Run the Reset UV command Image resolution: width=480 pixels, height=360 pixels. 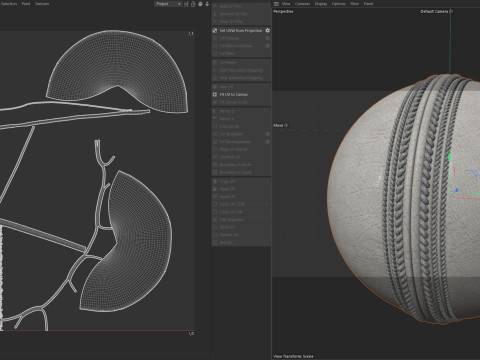click(x=241, y=196)
